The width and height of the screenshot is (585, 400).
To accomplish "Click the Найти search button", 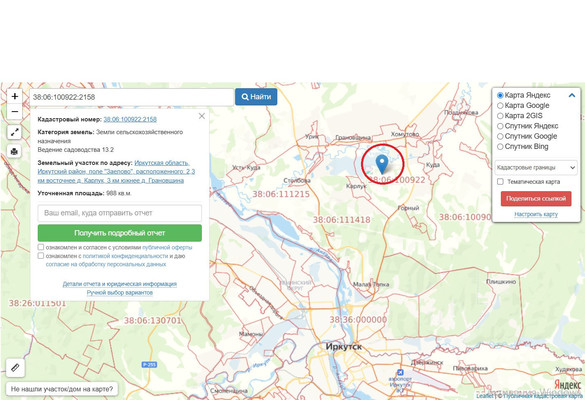I will coord(256,97).
